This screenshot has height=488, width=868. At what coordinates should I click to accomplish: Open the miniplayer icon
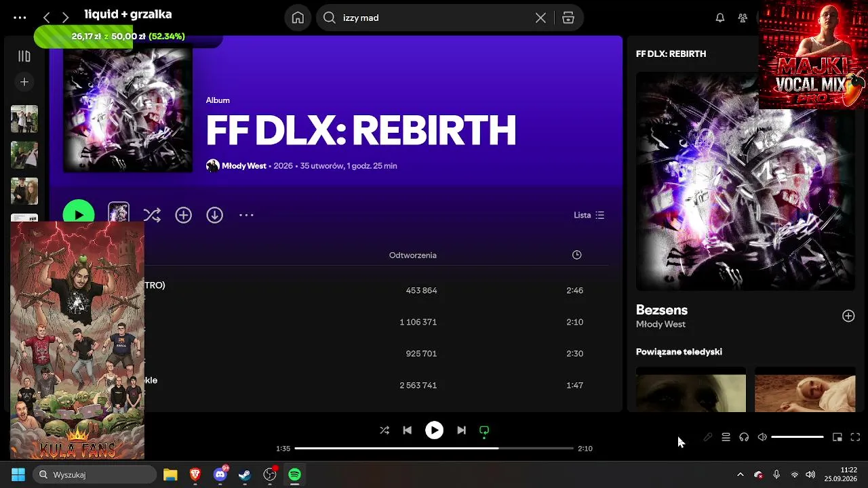837,437
